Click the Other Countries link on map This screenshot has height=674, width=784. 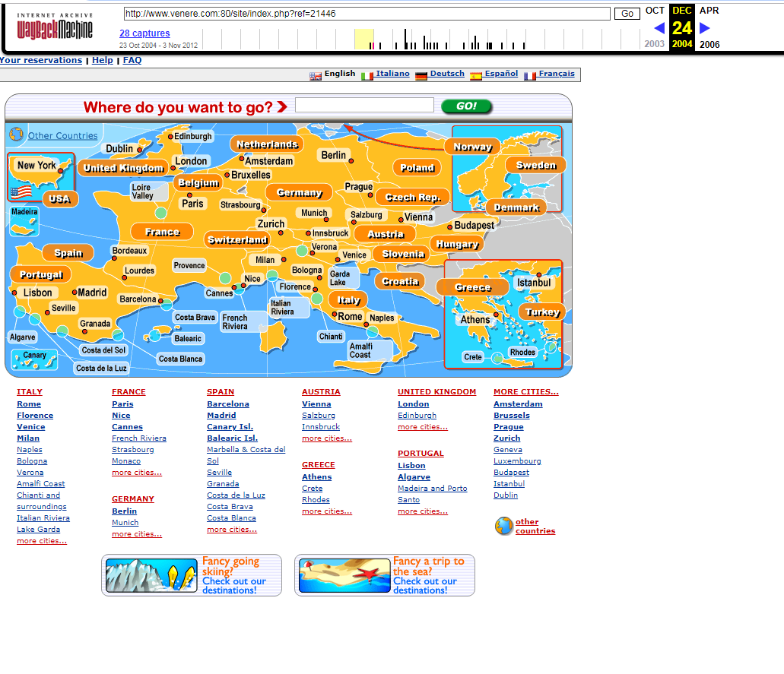click(62, 135)
